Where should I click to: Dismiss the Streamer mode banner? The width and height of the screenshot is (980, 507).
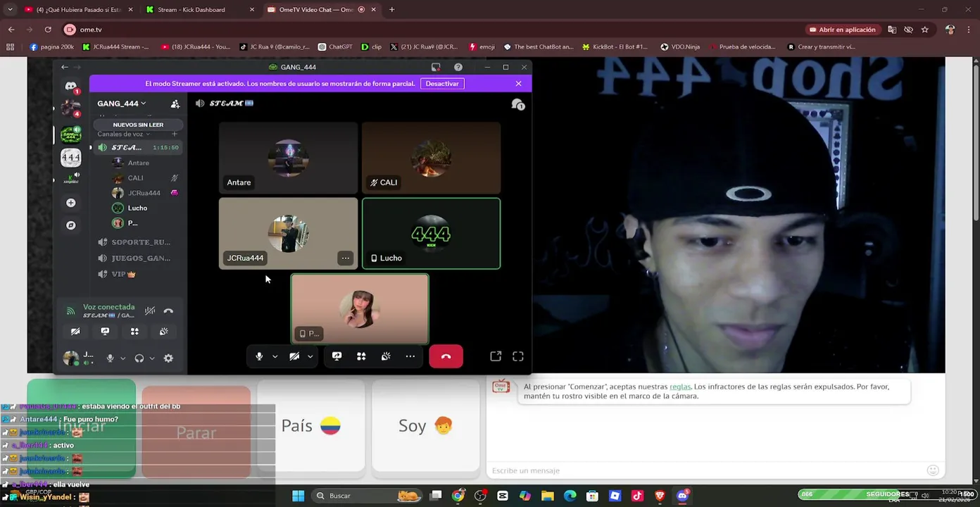pyautogui.click(x=518, y=83)
